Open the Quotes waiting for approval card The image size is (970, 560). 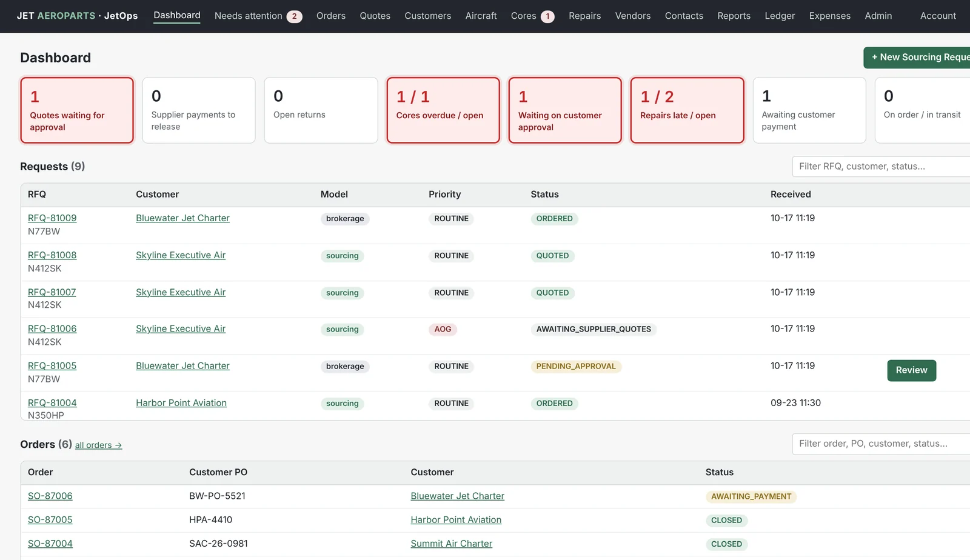pos(77,110)
